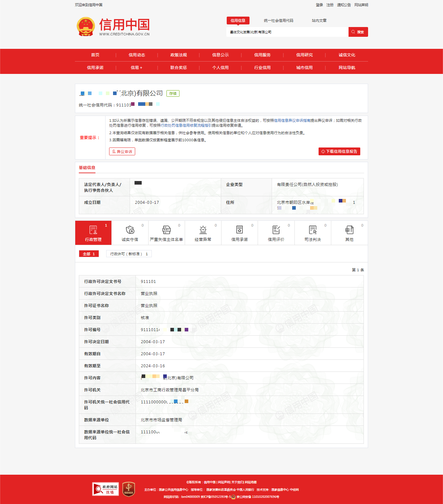Switch to 站内文章 search tab

[x=319, y=21]
